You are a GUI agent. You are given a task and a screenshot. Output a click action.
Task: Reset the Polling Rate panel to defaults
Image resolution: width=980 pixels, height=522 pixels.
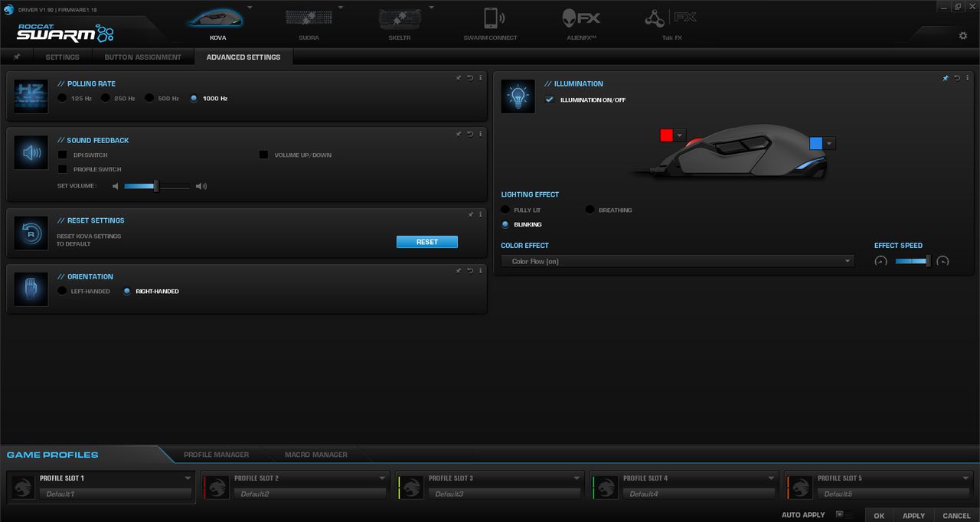470,77
